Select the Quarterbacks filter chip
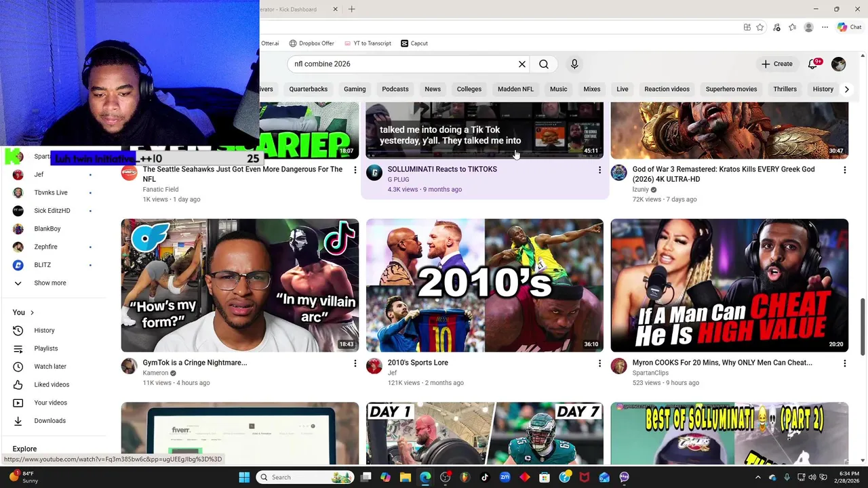 [x=309, y=89]
